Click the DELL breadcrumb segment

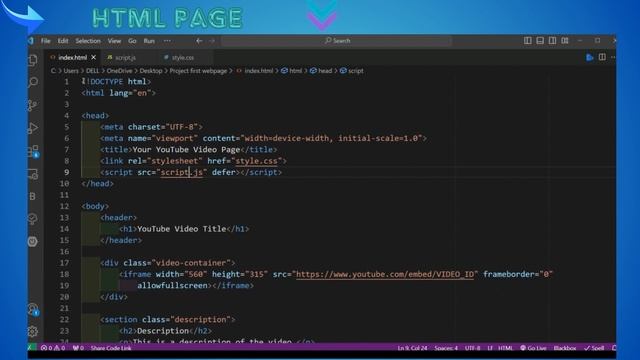click(x=93, y=71)
